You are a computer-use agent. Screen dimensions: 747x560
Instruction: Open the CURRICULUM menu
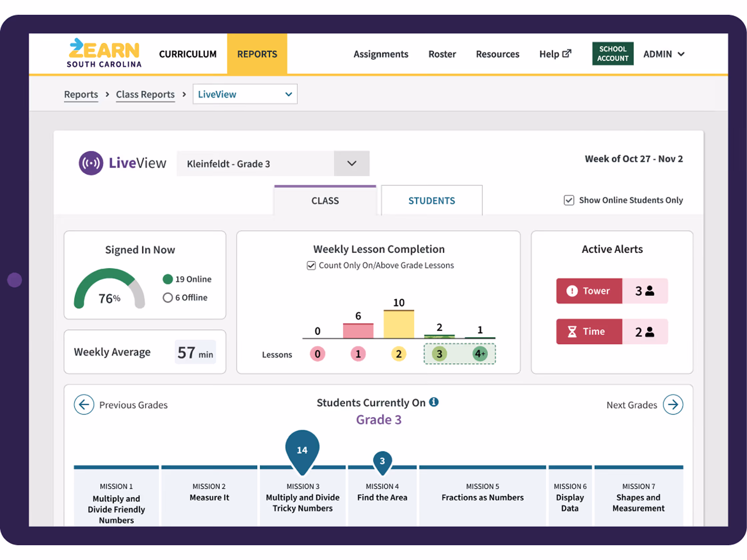(188, 54)
